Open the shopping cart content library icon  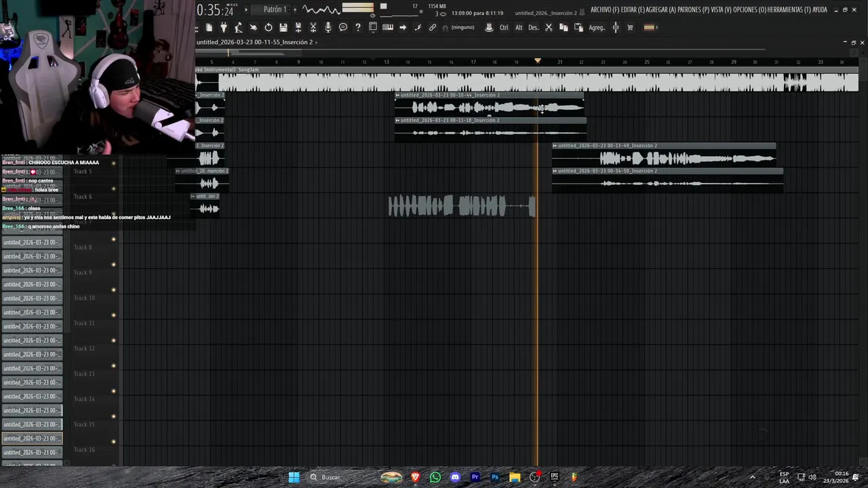pos(630,27)
